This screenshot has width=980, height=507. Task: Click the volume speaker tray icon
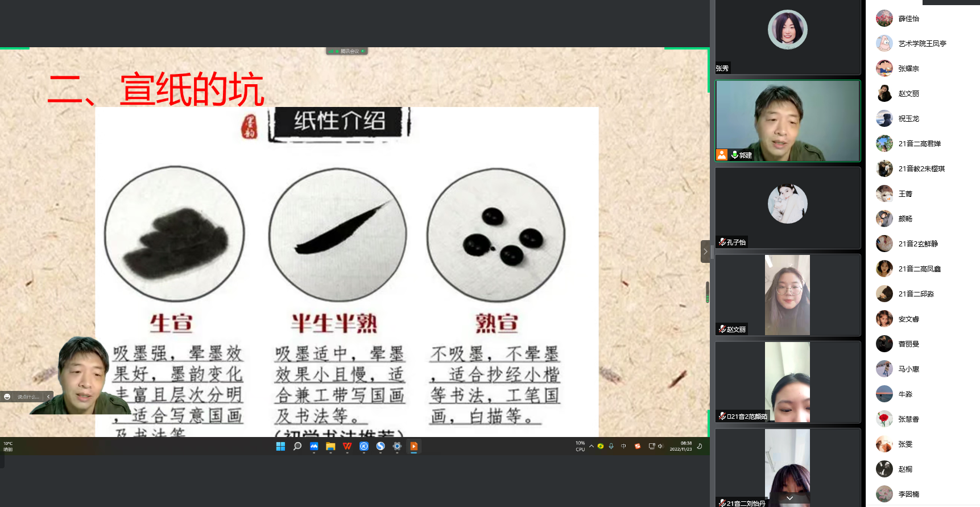[x=660, y=446]
